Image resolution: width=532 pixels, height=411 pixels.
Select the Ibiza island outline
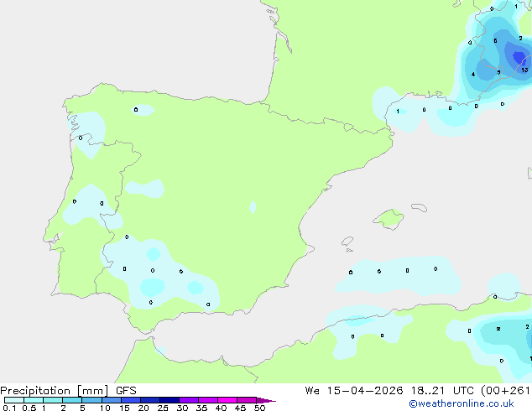tap(347, 242)
